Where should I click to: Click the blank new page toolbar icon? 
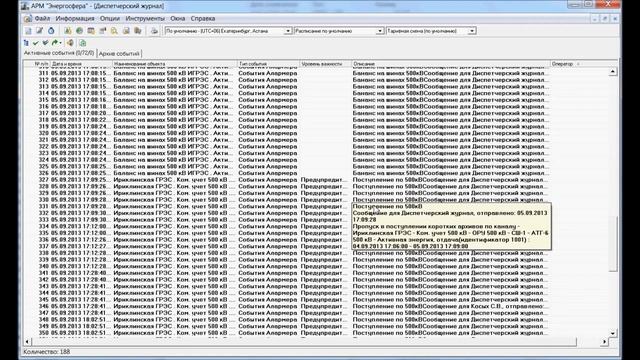28,31
